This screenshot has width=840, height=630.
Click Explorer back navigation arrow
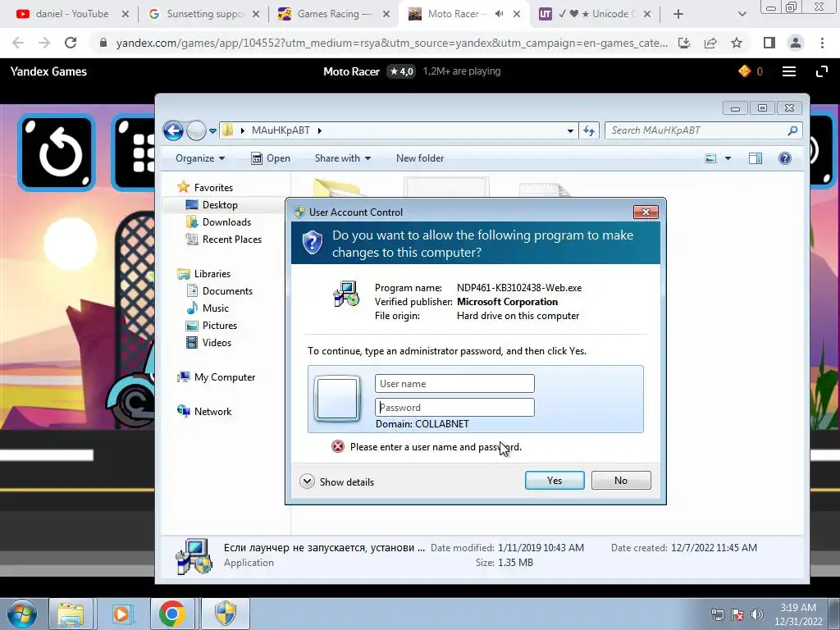pos(174,130)
